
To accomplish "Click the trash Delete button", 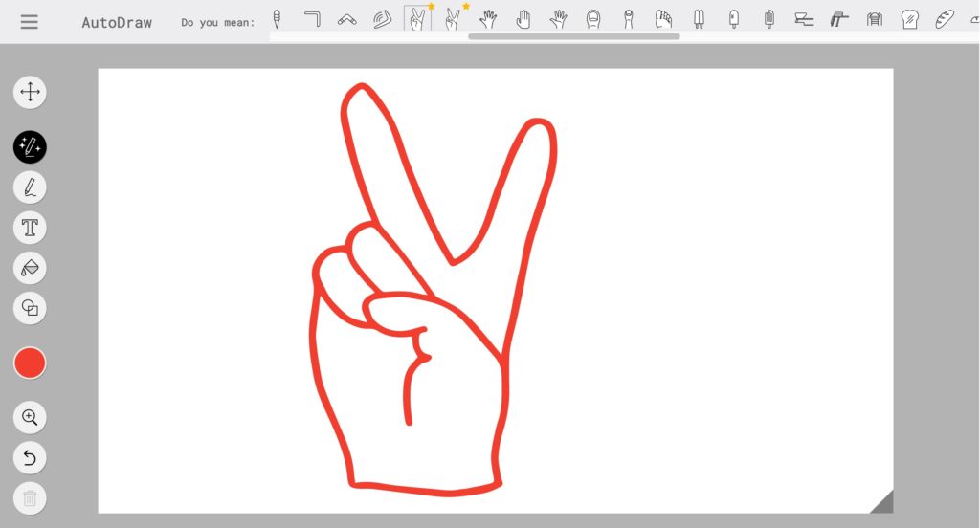I will (30, 498).
